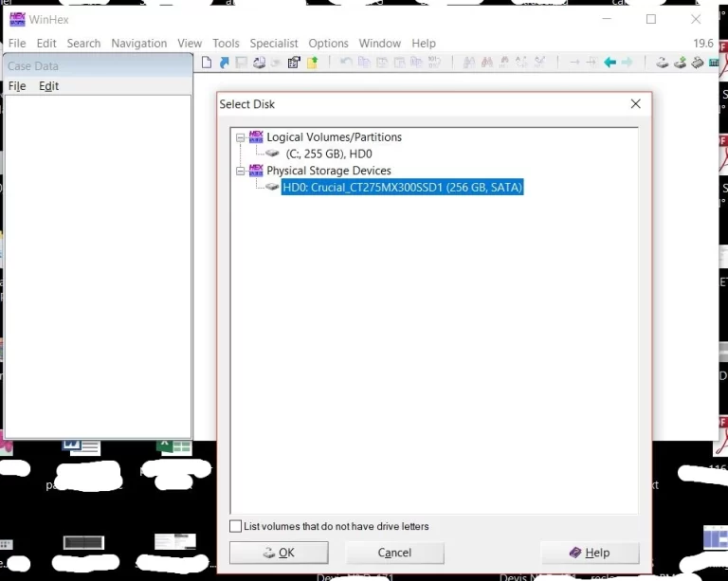This screenshot has width=728, height=581.
Task: Click the Forward light arrow icon
Action: pyautogui.click(x=628, y=62)
